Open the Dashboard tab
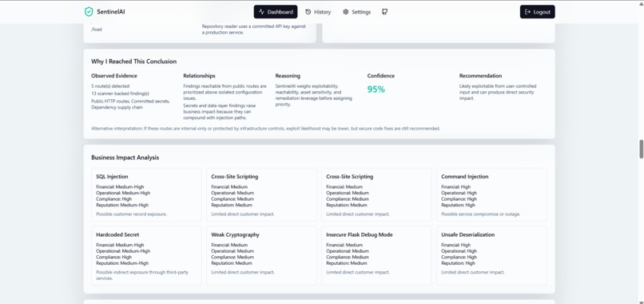 [276, 12]
